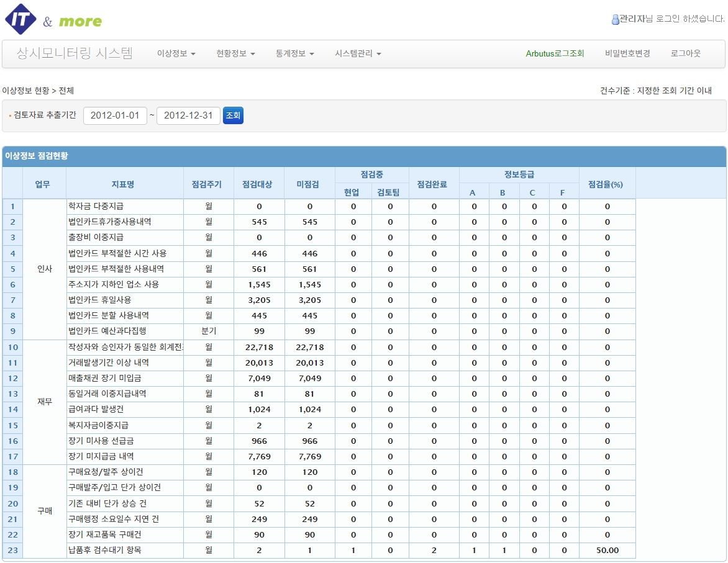Screen dimensions: 728x563
Task: Click the end date field 2012-12-31
Action: point(188,115)
